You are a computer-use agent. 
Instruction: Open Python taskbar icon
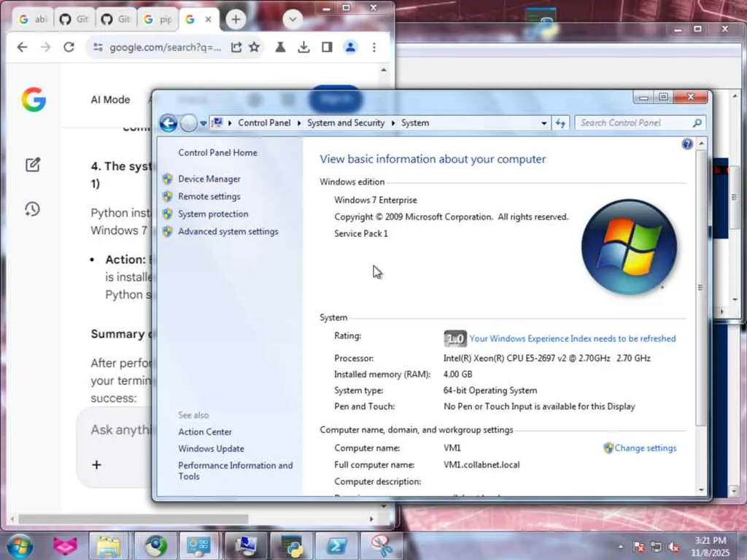point(292,546)
